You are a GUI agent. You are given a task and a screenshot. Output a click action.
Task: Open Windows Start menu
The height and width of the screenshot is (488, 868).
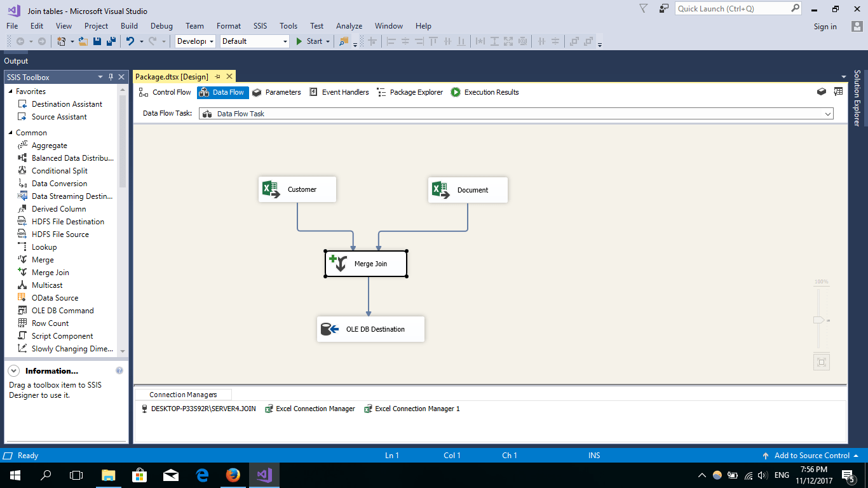tap(15, 475)
